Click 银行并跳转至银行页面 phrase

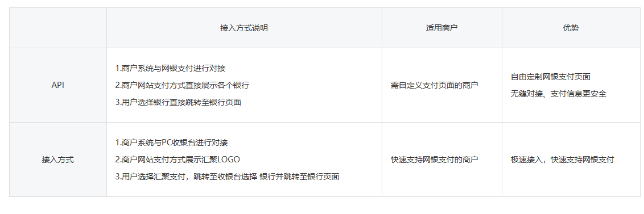click(x=300, y=177)
